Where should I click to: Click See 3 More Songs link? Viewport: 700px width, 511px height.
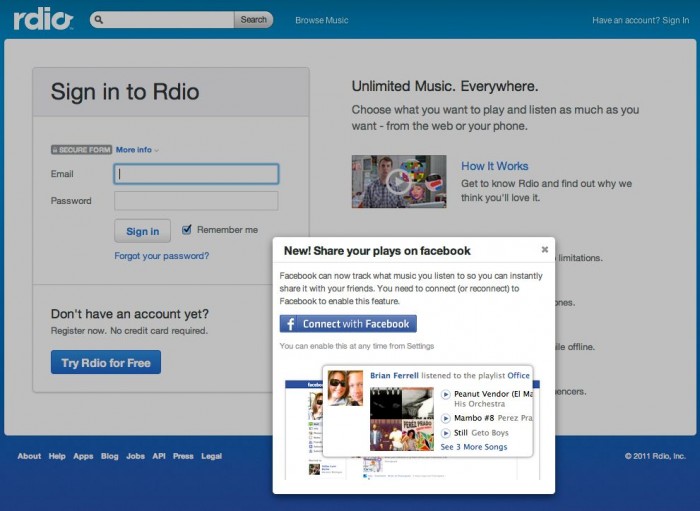(474, 447)
